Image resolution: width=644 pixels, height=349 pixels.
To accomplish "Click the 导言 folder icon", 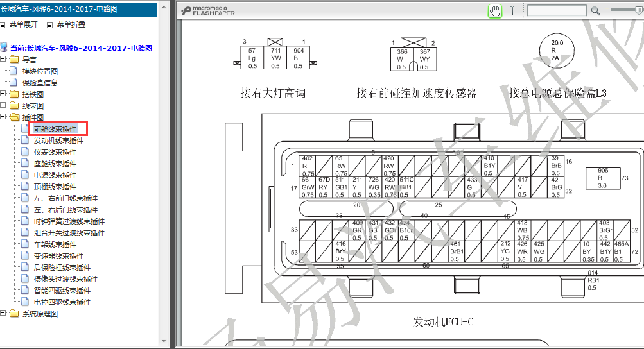I will tap(14, 59).
